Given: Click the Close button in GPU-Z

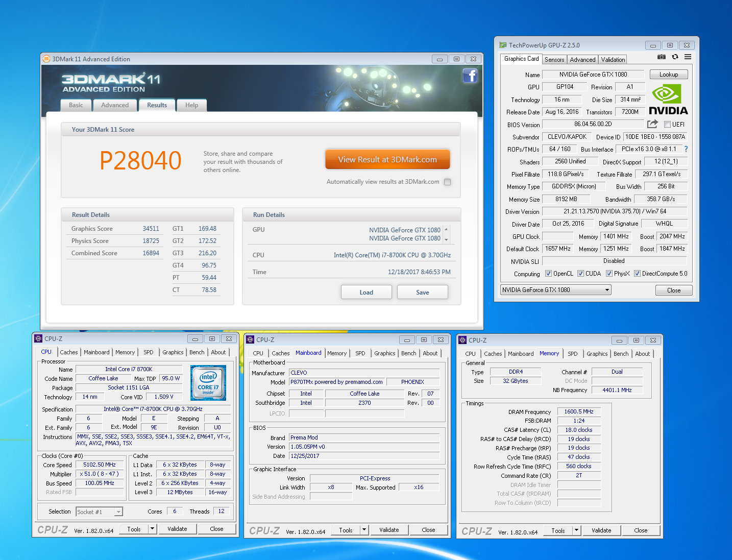Looking at the screenshot, I should 674,290.
